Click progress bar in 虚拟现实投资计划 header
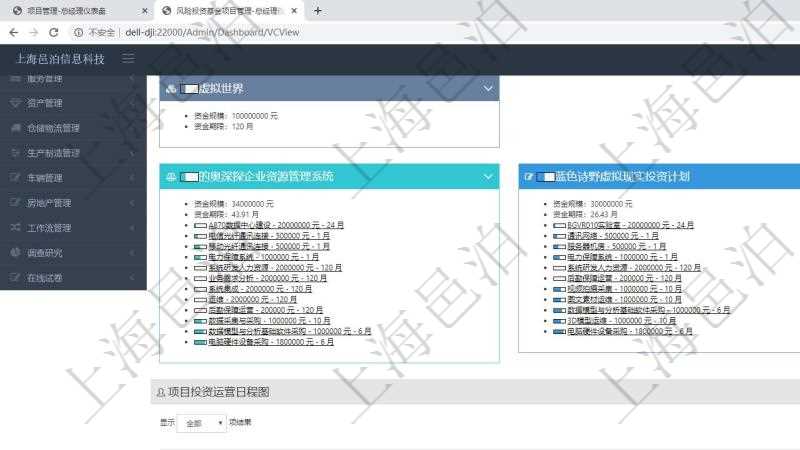Image resolution: width=800 pixels, height=450 pixels. point(546,177)
